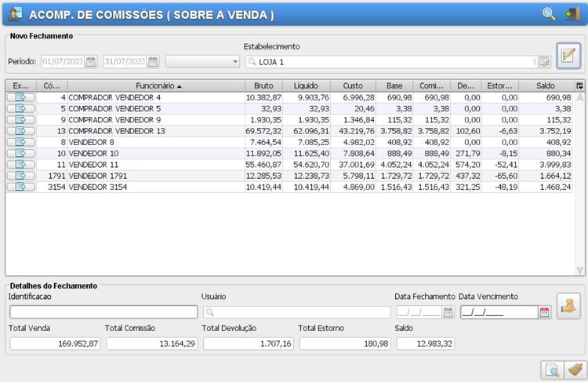
Task: Open the table column chooser menu
Action: click(x=579, y=85)
